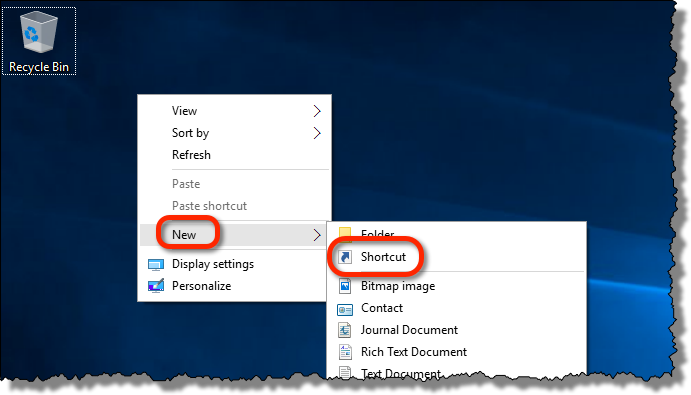
Task: Open the View menu entry
Action: 234,111
